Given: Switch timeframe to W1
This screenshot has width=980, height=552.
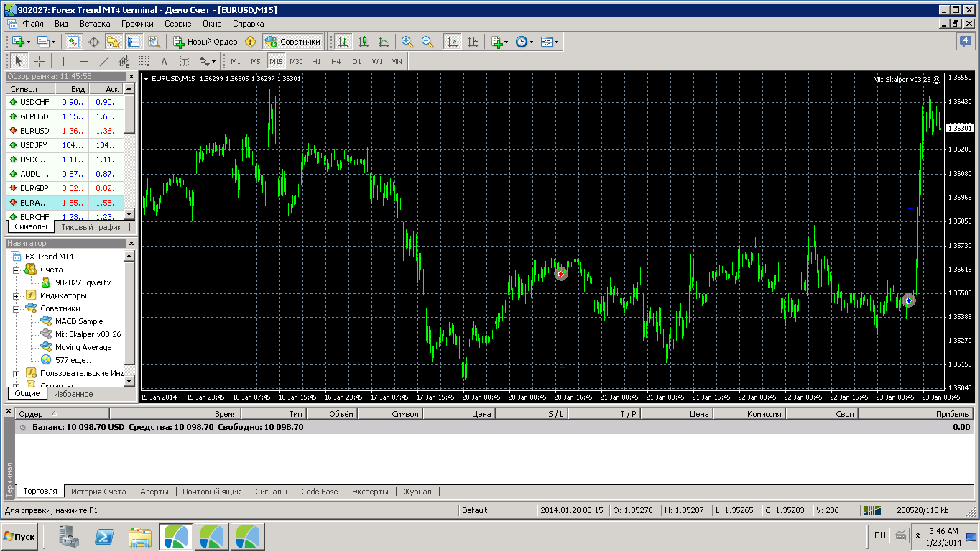Looking at the screenshot, I should pos(376,61).
